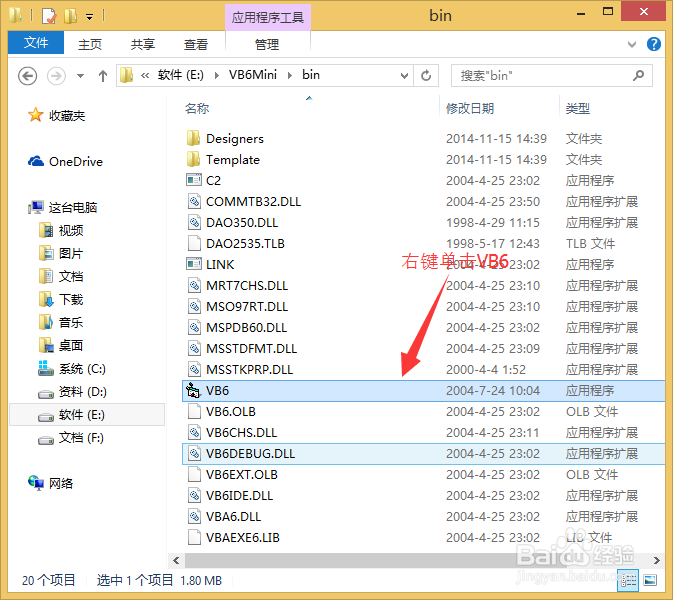Image resolution: width=673 pixels, height=600 pixels.
Task: Select the VB6IDE.DLL file name
Action: [x=239, y=496]
